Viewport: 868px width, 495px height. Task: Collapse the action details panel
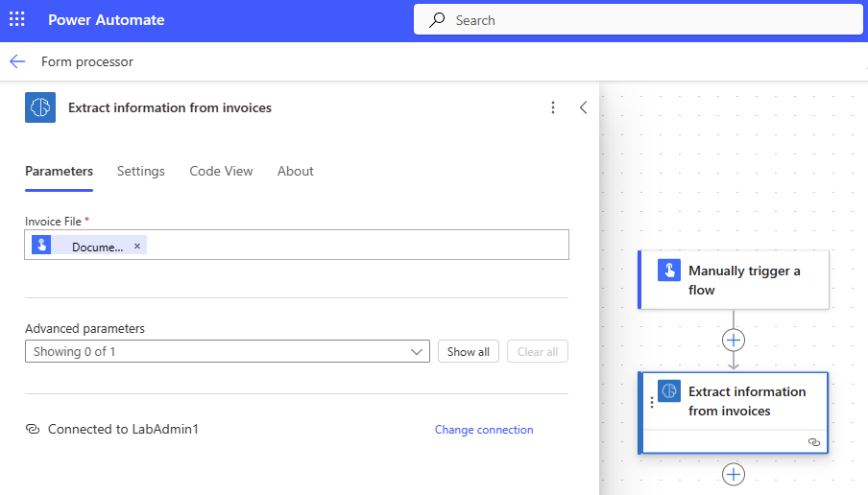click(583, 107)
